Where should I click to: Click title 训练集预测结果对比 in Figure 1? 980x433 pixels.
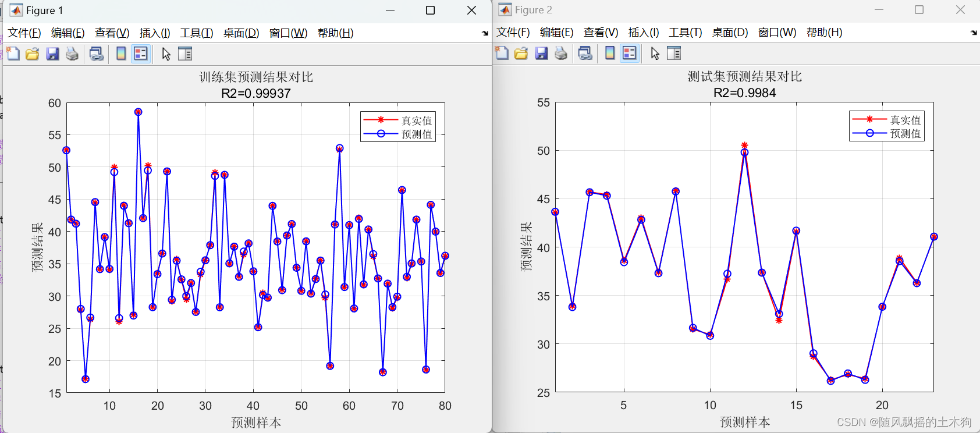pyautogui.click(x=256, y=77)
